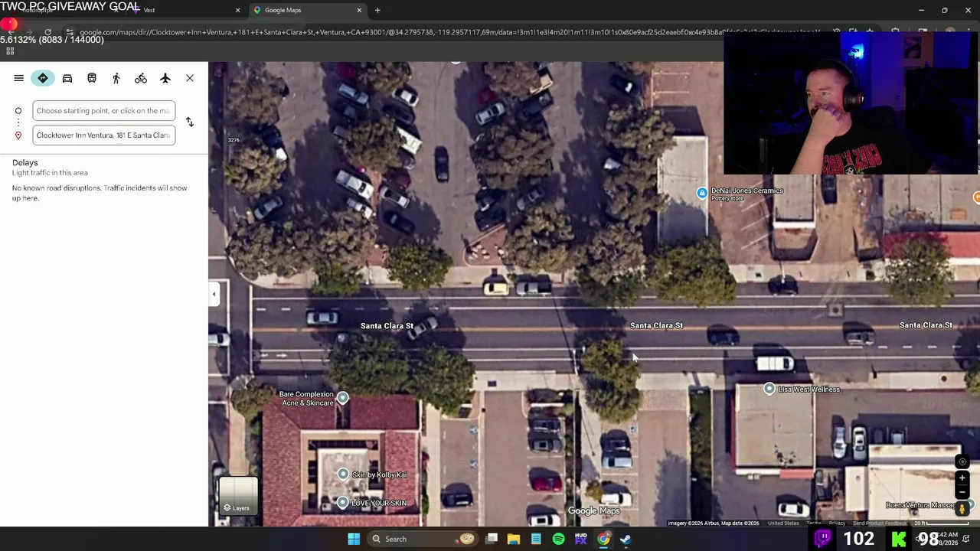This screenshot has height=551, width=980.
Task: Open the Google Maps hamburger menu
Action: (x=18, y=78)
